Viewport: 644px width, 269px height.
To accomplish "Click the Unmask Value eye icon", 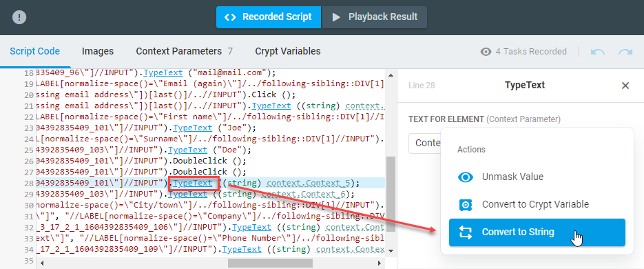I will (466, 177).
